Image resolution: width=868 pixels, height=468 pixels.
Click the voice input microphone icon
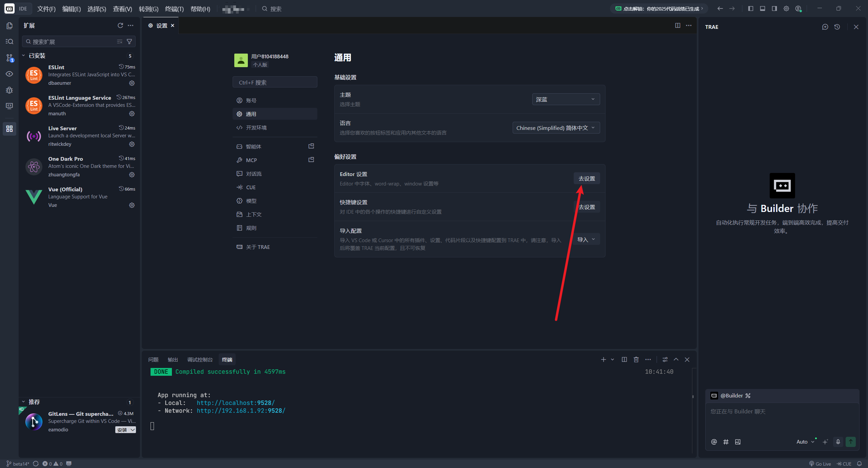(838, 442)
